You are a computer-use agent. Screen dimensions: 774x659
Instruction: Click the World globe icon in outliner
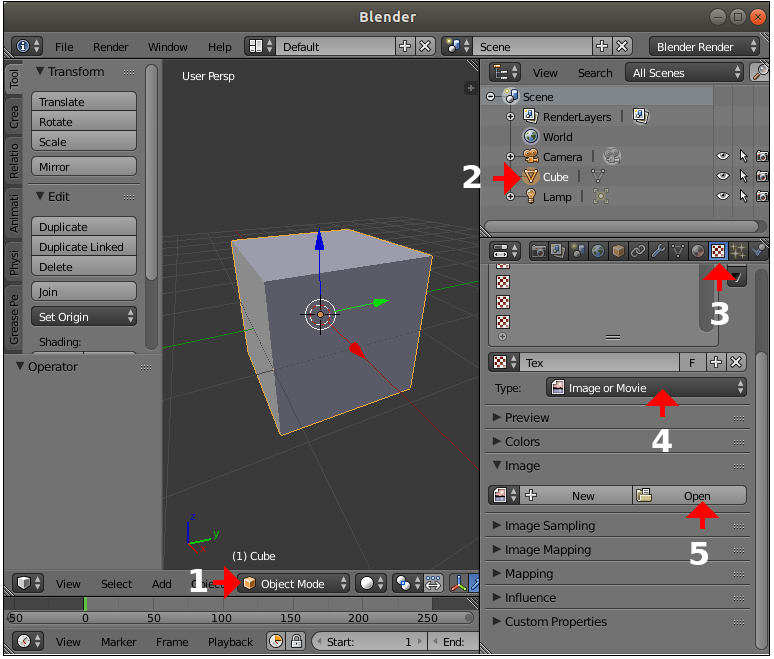(x=531, y=136)
